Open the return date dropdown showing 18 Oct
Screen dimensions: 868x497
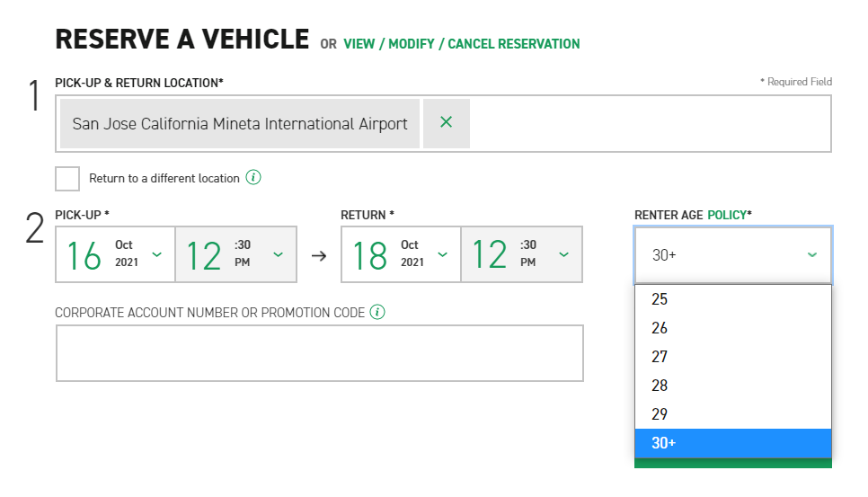point(400,254)
